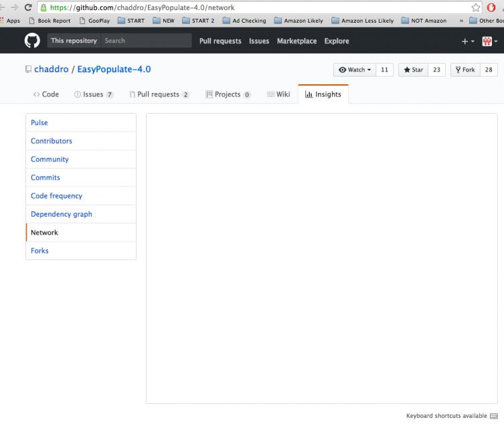Open the START bookmark folder
504x428 pixels.
click(x=131, y=21)
